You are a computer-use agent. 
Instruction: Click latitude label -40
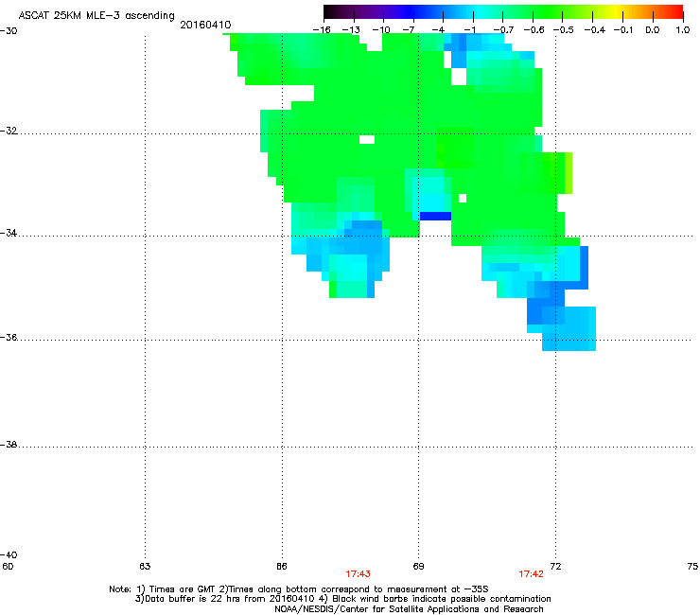(x=9, y=554)
